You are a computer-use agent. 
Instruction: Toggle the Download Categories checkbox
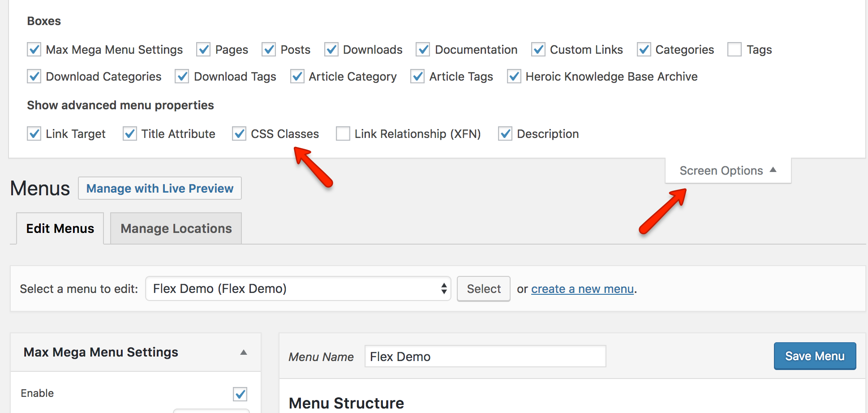point(34,77)
